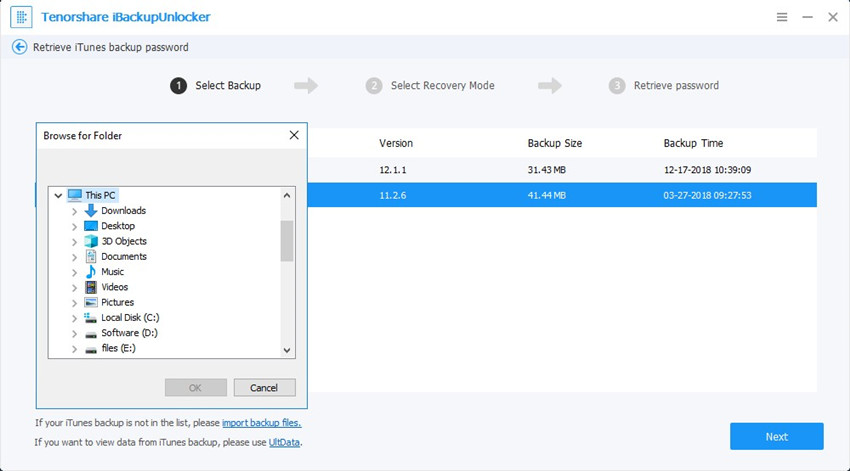Minimize the iBackupUnlocker window
Screen dimensions: 850x471
click(807, 17)
